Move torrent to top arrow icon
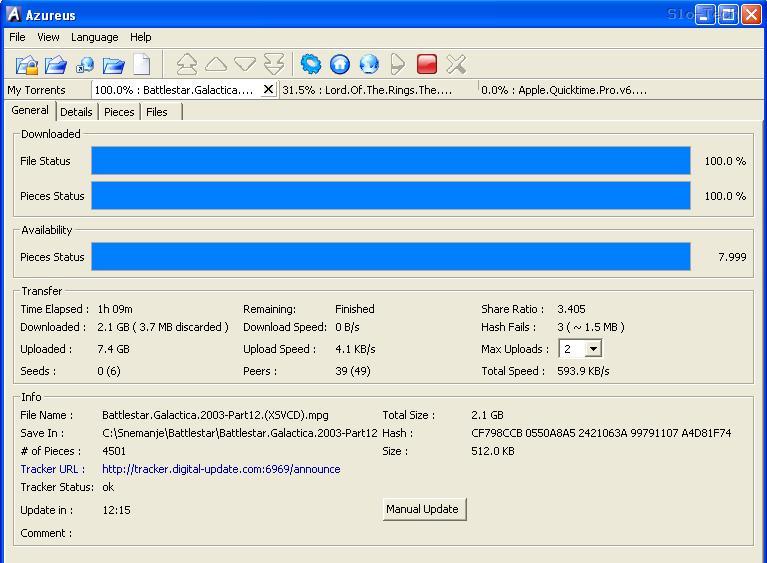The image size is (767, 563). 186,64
